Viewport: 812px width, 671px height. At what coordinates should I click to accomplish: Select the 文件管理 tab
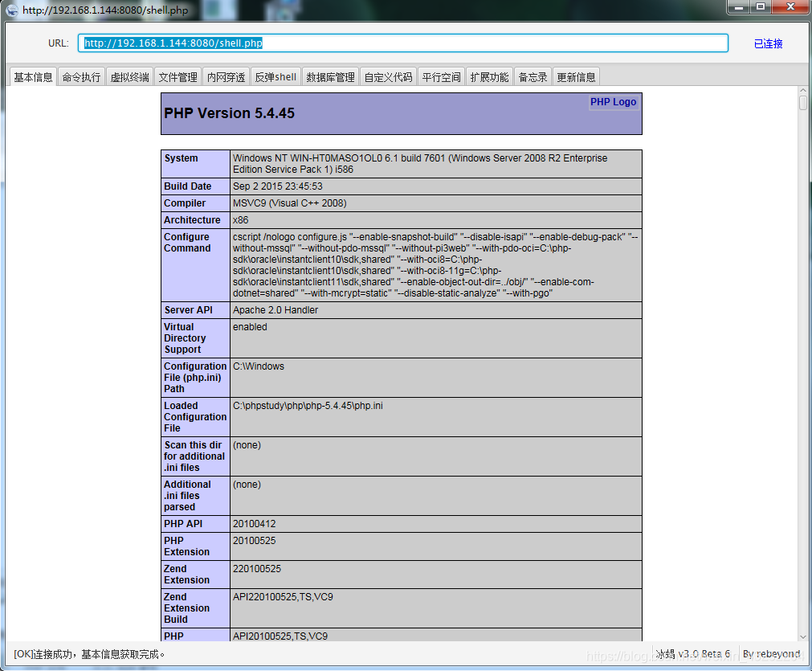click(x=177, y=77)
